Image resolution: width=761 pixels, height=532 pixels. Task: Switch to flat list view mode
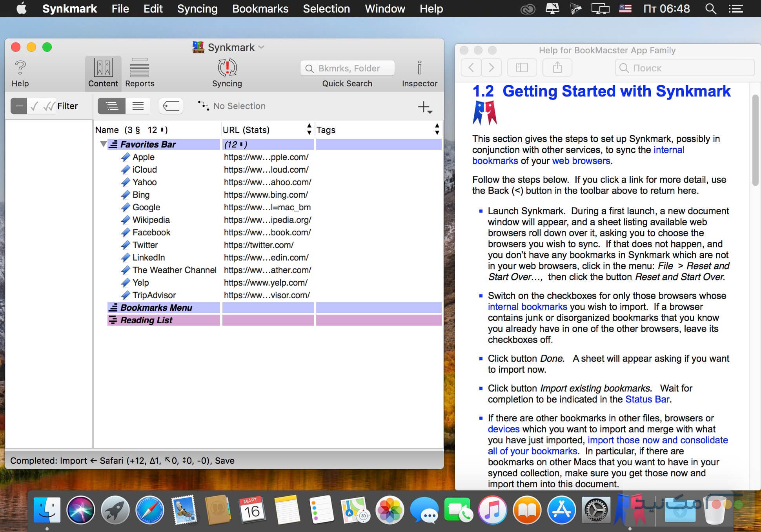tap(138, 106)
